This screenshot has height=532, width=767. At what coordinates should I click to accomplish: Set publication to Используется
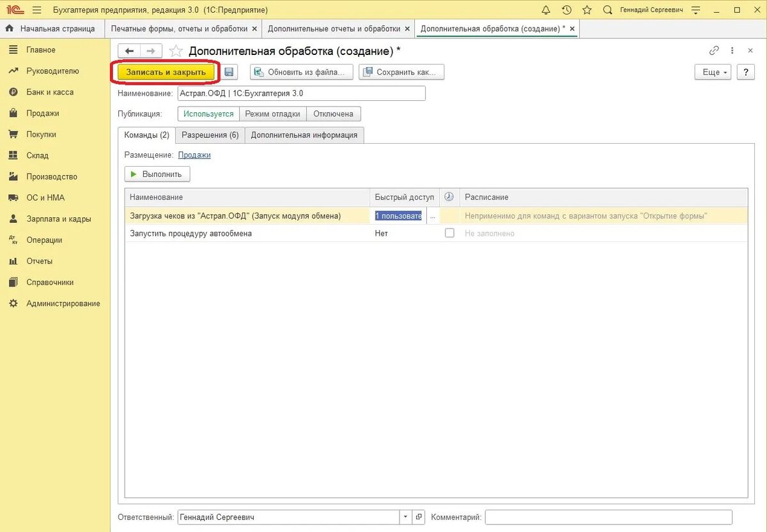pos(208,114)
